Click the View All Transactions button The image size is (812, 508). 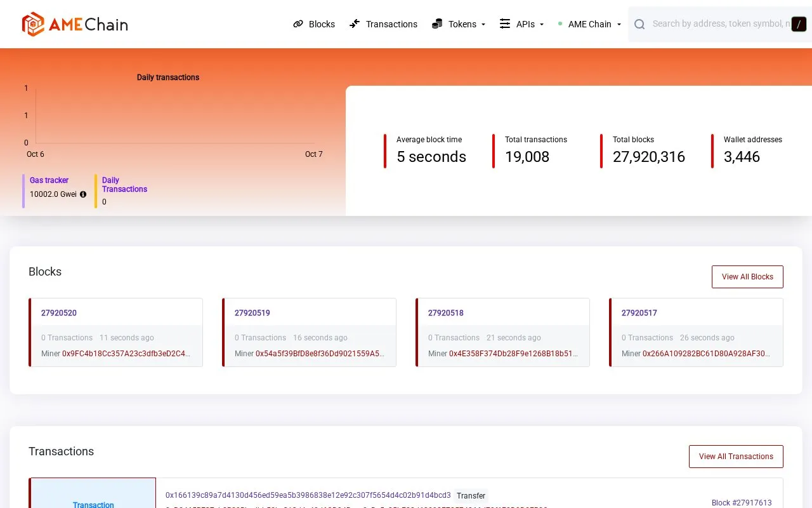click(x=736, y=457)
